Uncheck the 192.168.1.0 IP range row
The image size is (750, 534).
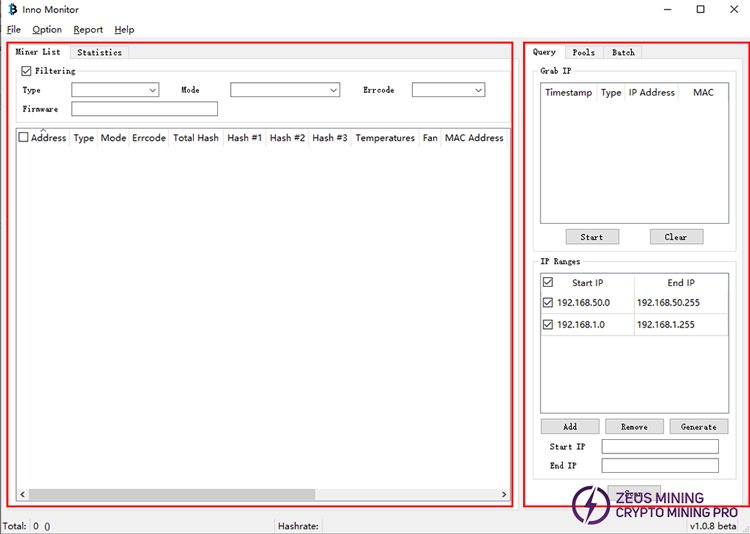547,325
